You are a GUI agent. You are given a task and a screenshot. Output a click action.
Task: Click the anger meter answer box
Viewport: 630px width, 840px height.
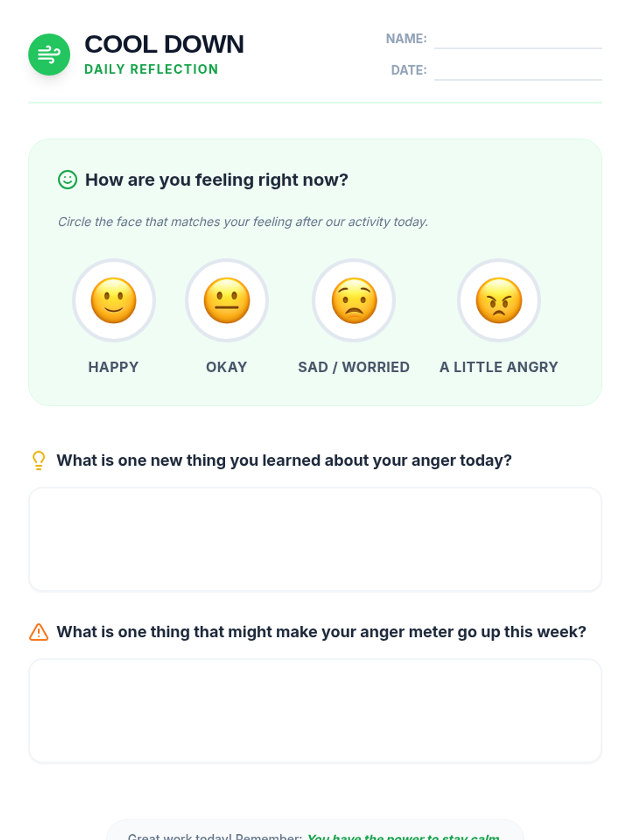[315, 710]
